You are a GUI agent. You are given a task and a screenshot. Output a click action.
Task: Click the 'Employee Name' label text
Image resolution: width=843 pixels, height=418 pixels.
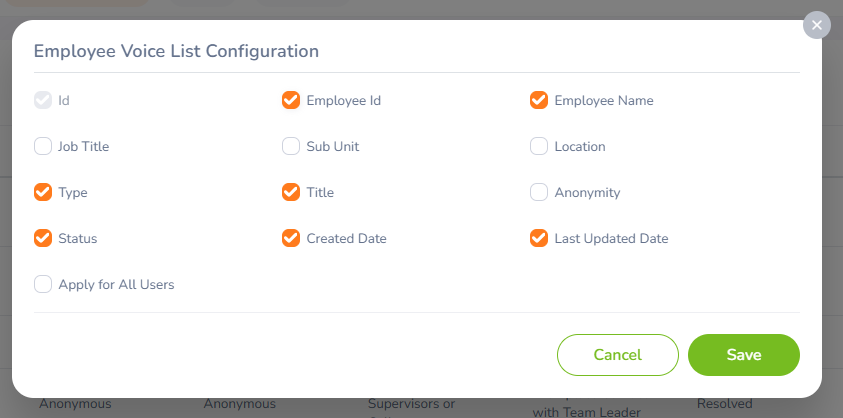[x=604, y=100]
